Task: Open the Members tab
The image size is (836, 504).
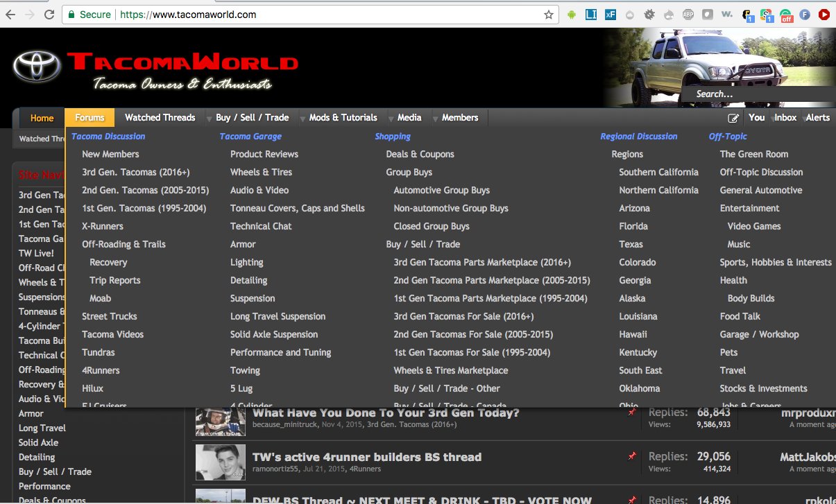Action: pyautogui.click(x=460, y=118)
